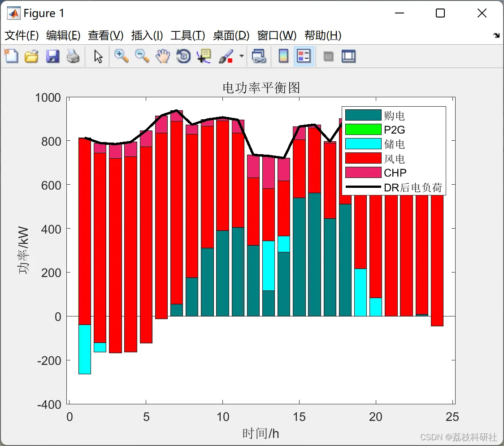Click the legend label 风电
This screenshot has width=504, height=446.
coord(394,158)
